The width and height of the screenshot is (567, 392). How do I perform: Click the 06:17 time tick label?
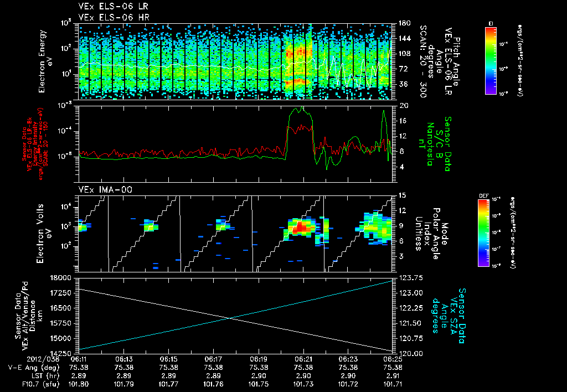point(213,359)
